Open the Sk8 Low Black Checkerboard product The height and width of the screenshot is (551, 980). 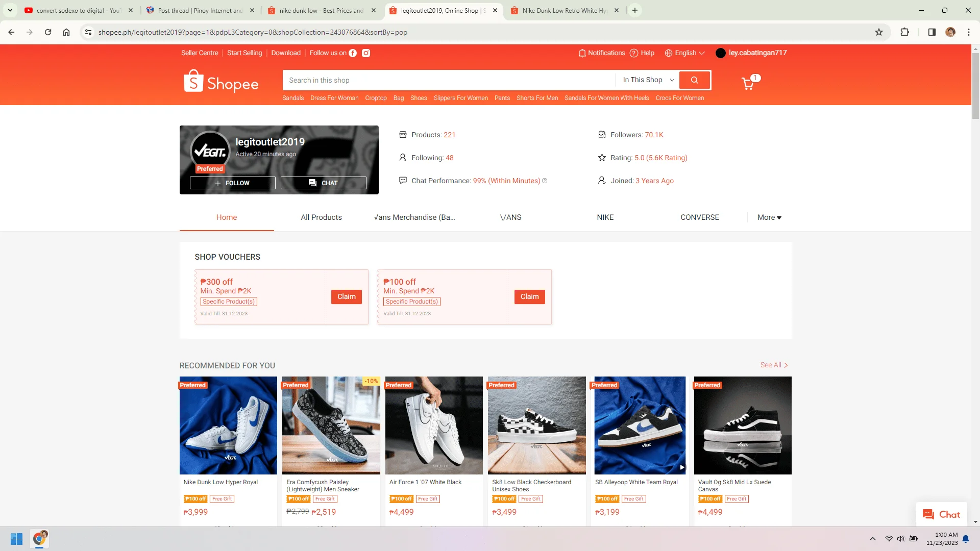pyautogui.click(x=537, y=452)
